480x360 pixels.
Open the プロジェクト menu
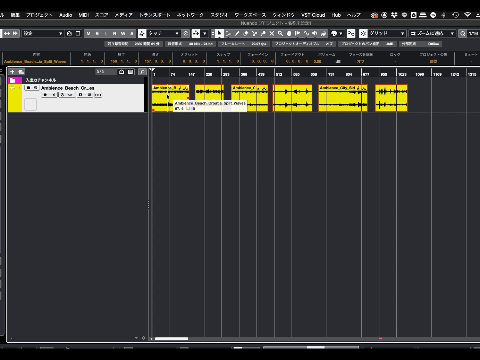[x=39, y=15]
